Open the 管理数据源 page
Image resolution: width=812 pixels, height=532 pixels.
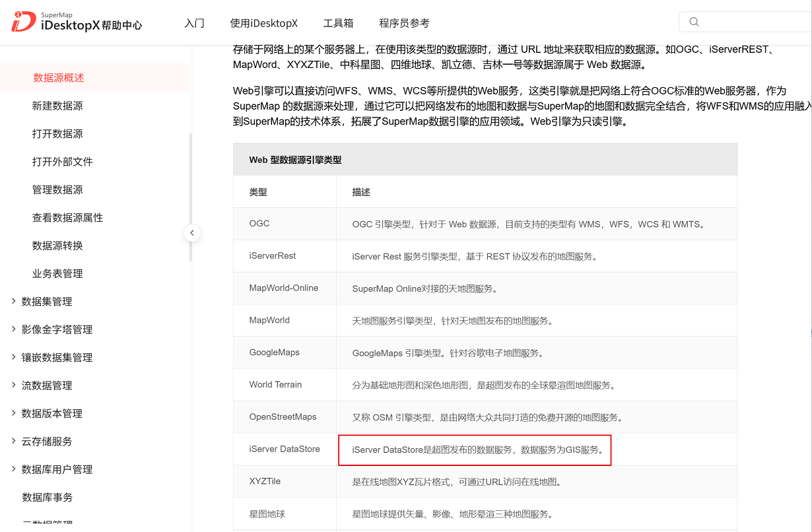pos(57,189)
